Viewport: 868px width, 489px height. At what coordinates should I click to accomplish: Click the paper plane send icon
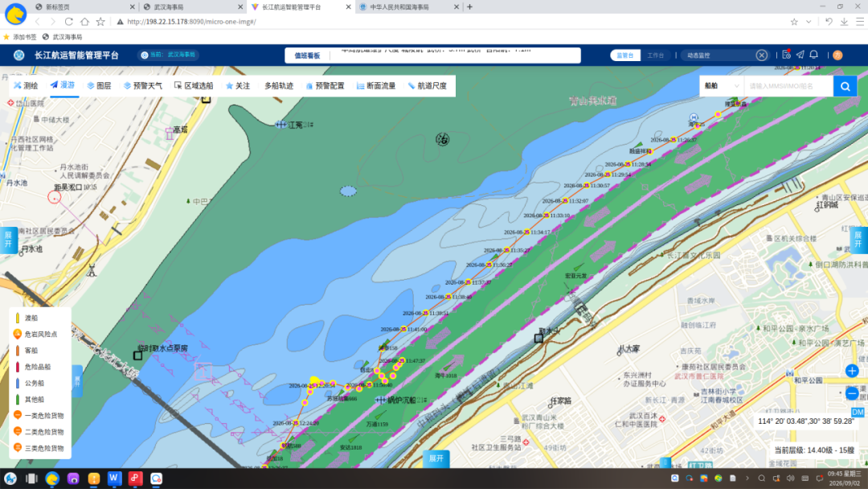pyautogui.click(x=800, y=55)
